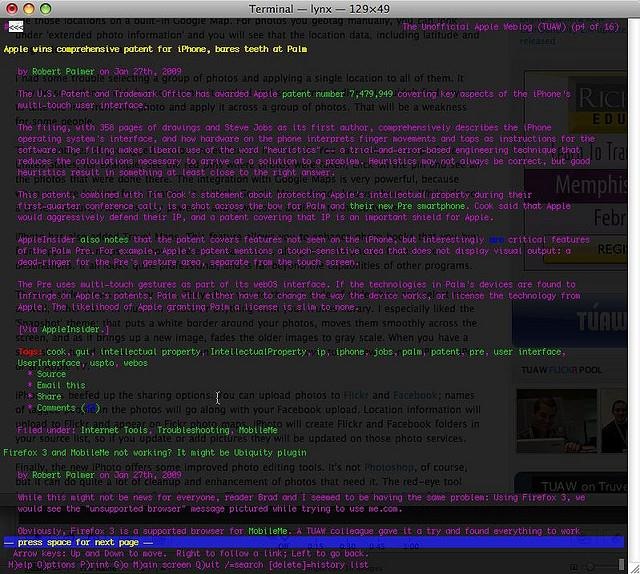Image resolution: width=640 pixels, height=574 pixels.
Task: Click the 'also notes' link
Action: [102, 241]
